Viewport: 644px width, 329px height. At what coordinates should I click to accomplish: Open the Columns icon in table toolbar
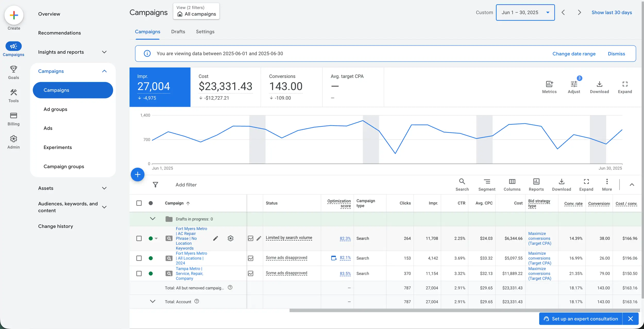pos(512,182)
